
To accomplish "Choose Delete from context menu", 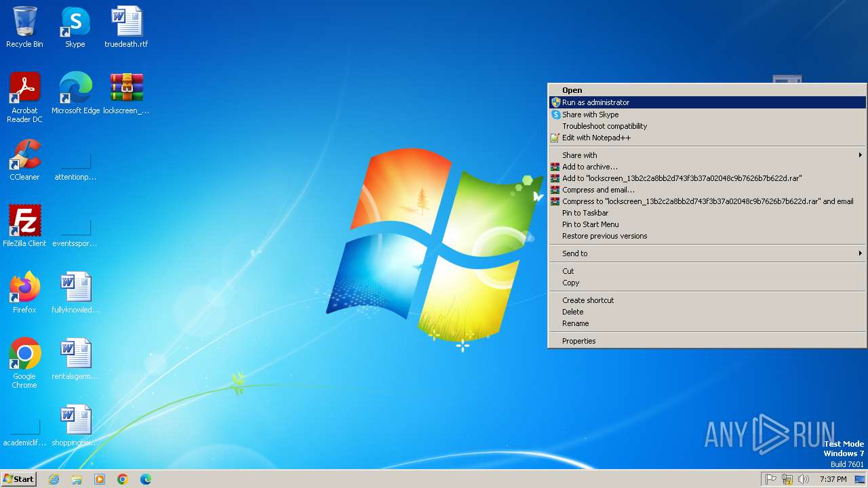I will click(707, 312).
